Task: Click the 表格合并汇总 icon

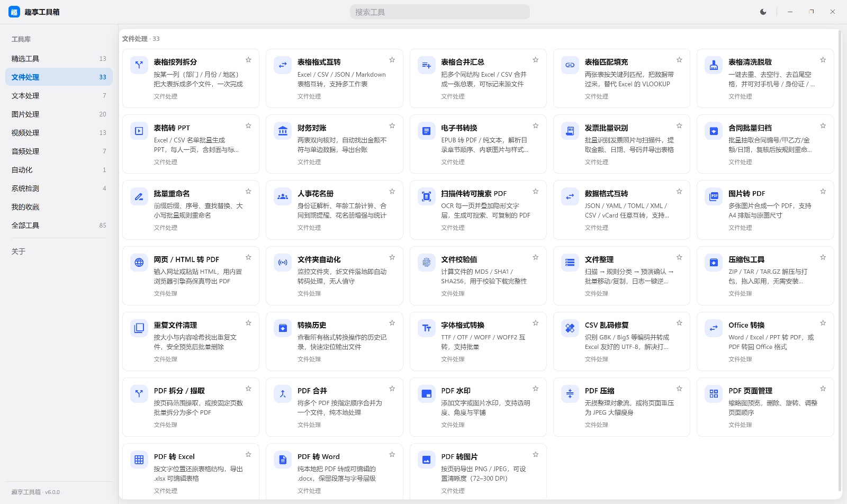Action: tap(426, 65)
